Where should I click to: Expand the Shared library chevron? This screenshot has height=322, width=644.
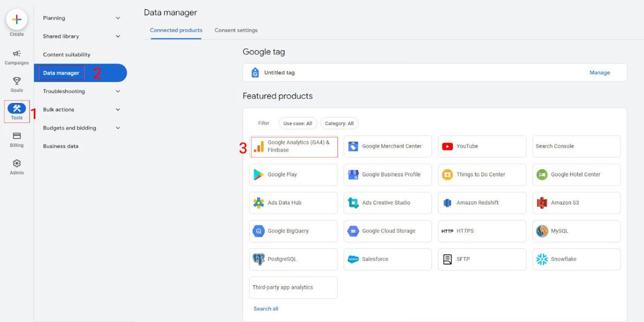118,36
